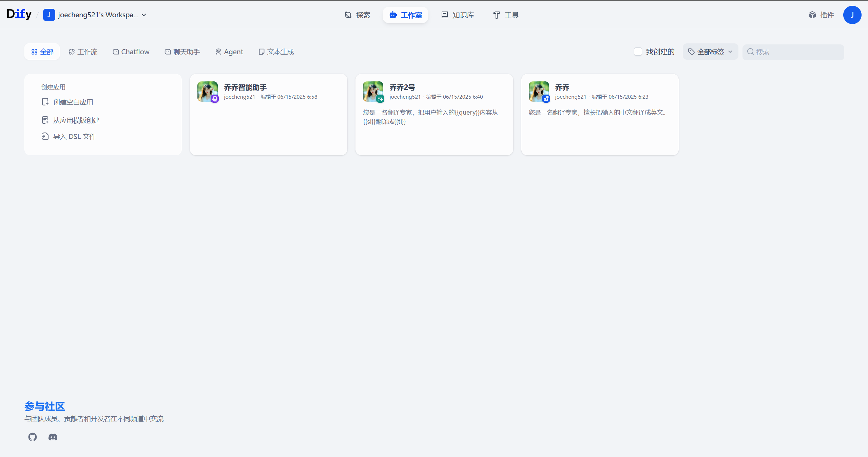Open the 乔乔智能助手 app card thumbnail
The height and width of the screenshot is (457, 868).
pos(208,92)
